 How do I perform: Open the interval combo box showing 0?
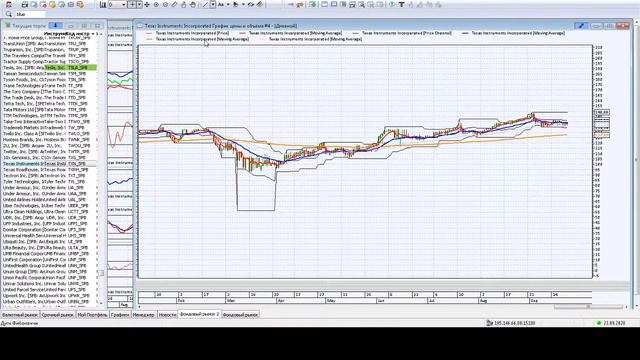(117, 5)
